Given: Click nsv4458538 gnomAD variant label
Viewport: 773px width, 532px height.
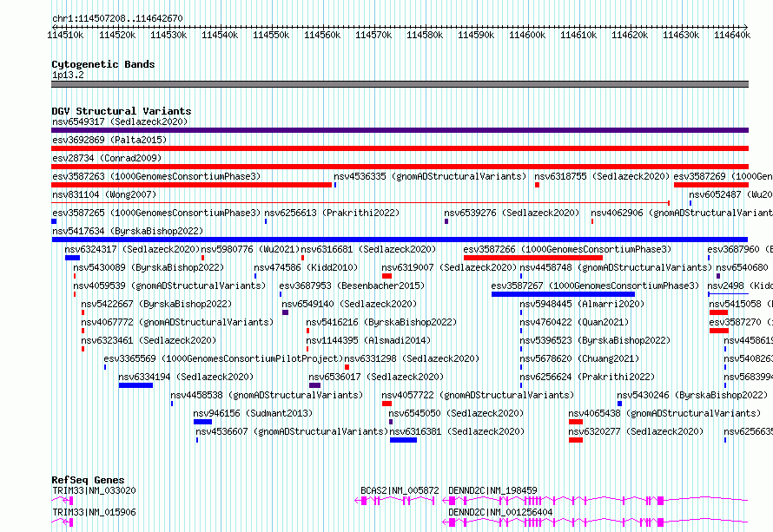Looking at the screenshot, I should [267, 395].
